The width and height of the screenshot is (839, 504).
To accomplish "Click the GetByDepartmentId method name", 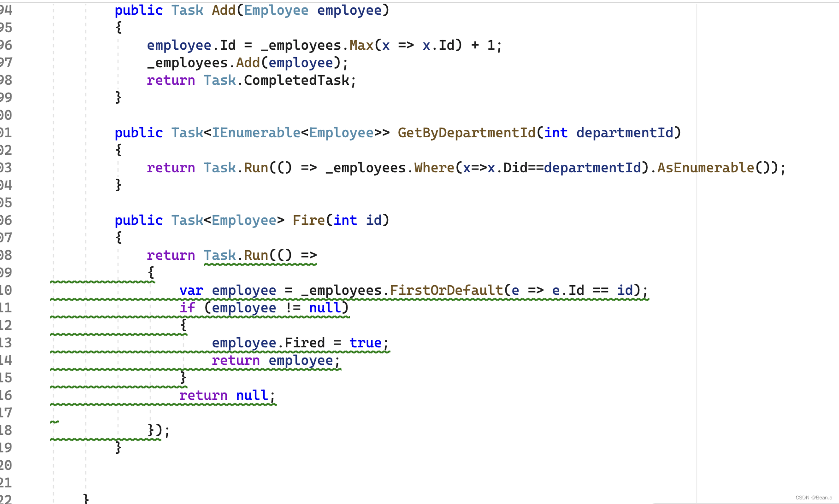I will click(467, 133).
